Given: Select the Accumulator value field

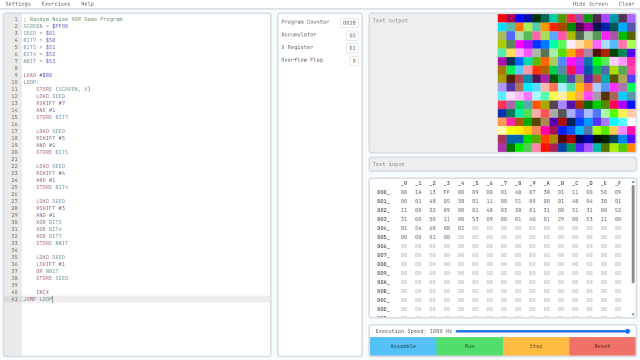Looking at the screenshot, I should 353,36.
